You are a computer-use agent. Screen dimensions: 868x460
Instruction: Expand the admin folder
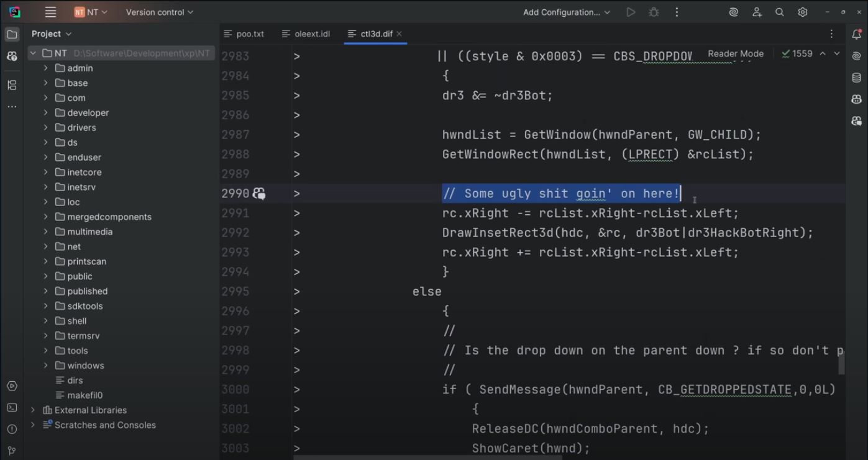tap(45, 68)
